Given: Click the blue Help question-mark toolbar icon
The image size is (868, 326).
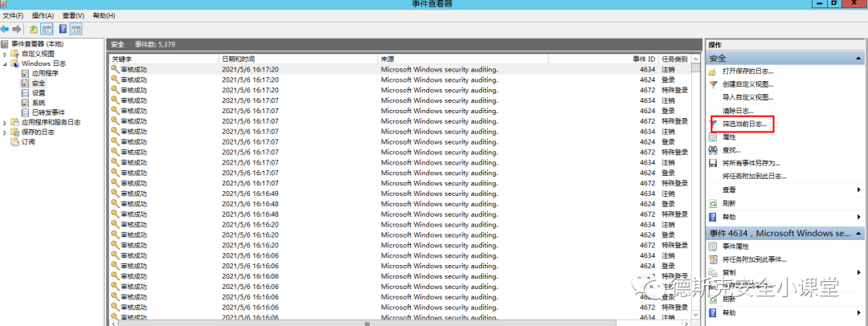Looking at the screenshot, I should click(x=63, y=29).
